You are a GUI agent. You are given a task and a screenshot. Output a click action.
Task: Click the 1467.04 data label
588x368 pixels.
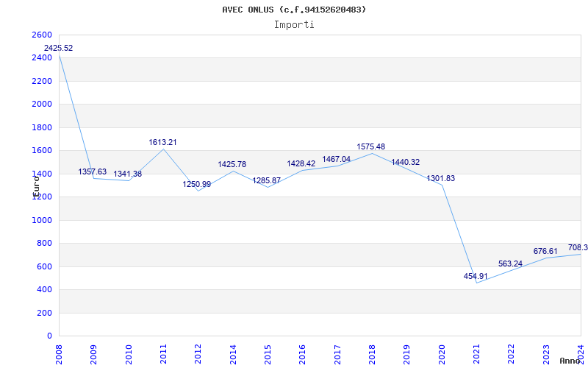coord(337,159)
